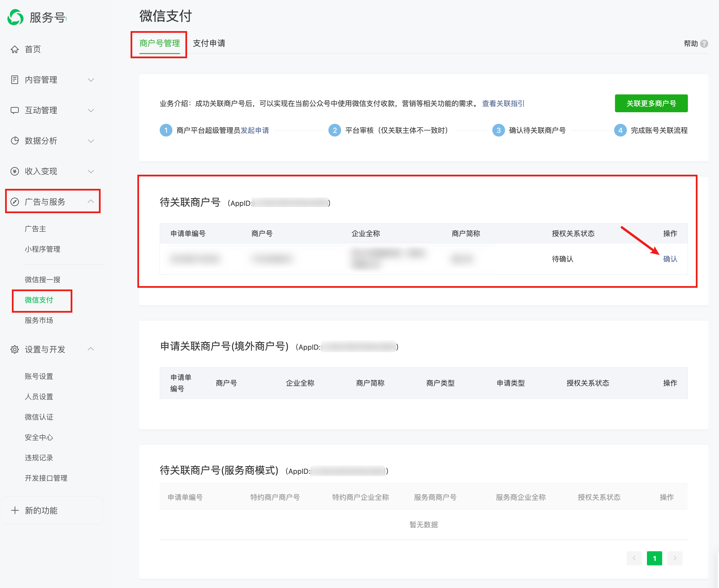Click the 确认 link in the 操作 column
The image size is (719, 588).
(670, 259)
